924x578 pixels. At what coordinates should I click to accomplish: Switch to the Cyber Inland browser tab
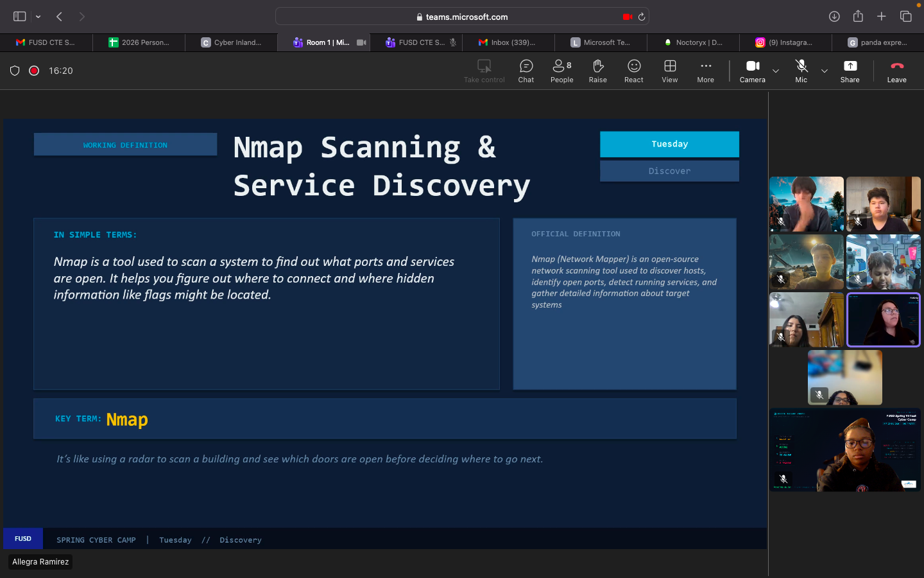point(231,42)
